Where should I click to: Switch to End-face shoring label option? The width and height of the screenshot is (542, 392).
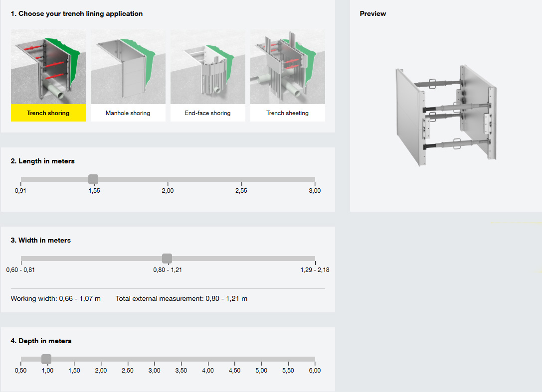click(208, 113)
